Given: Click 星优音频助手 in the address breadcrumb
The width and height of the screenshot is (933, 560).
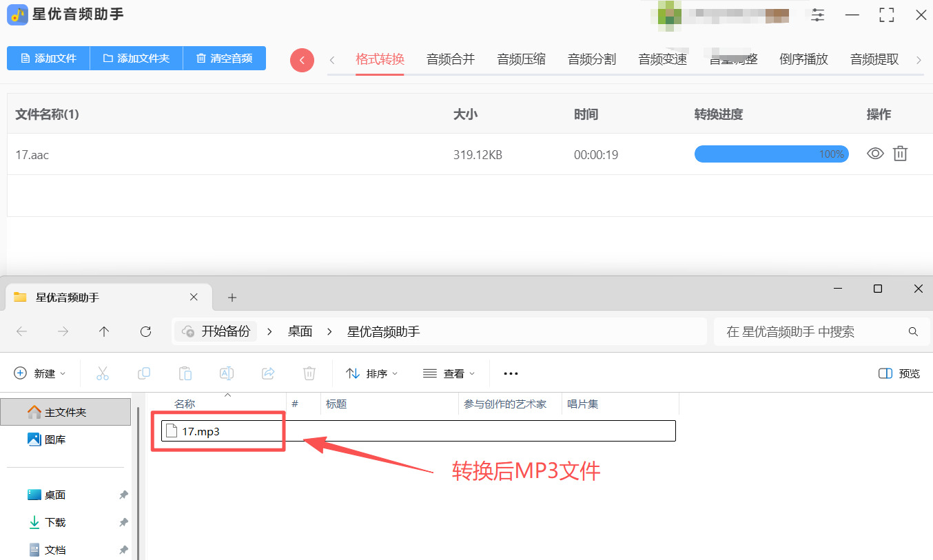Looking at the screenshot, I should tap(383, 331).
